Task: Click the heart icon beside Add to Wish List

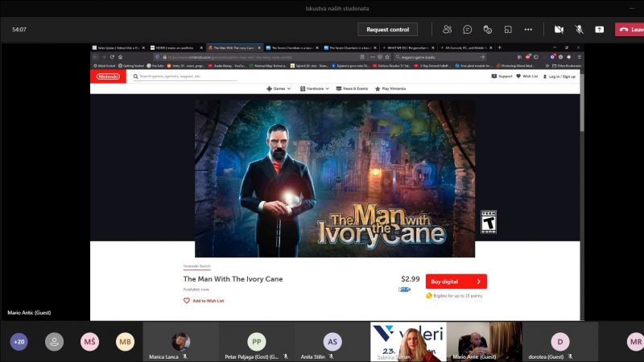Action: tap(187, 300)
